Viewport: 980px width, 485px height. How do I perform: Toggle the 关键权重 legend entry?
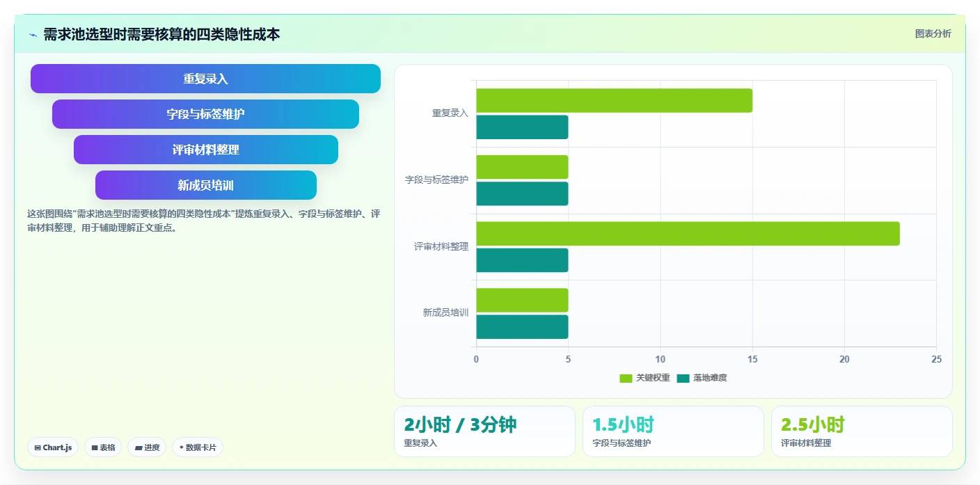[x=645, y=378]
